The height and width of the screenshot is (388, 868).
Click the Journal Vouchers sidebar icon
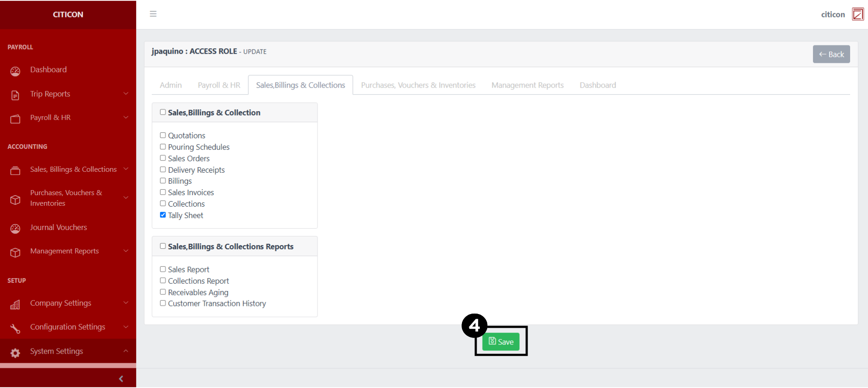(x=15, y=229)
